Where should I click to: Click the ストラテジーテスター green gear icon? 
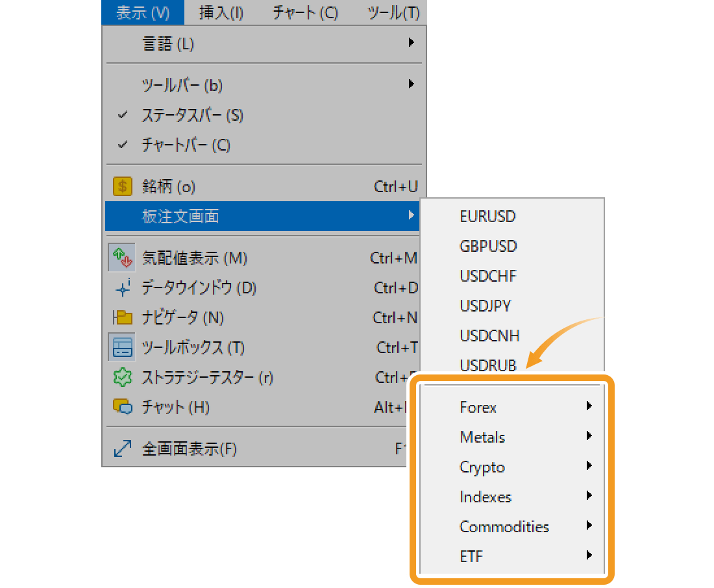123,377
